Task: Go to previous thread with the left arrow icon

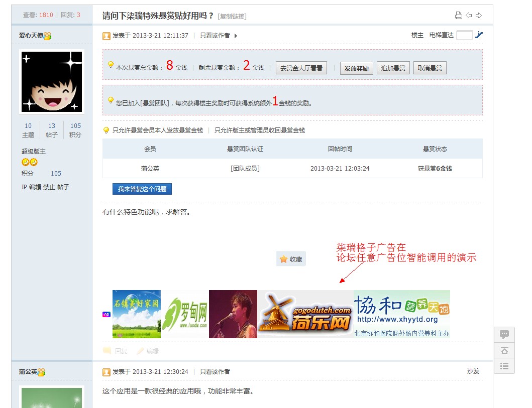Action: click(469, 15)
